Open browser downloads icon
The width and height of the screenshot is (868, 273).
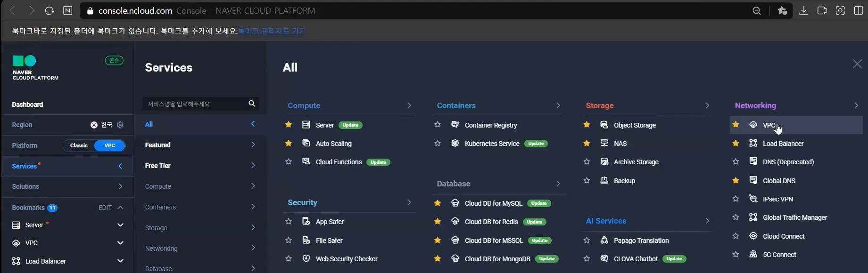pos(803,10)
